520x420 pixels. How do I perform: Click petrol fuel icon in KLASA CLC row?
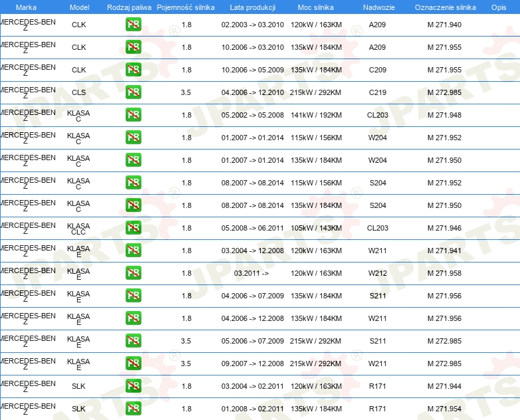click(x=133, y=228)
